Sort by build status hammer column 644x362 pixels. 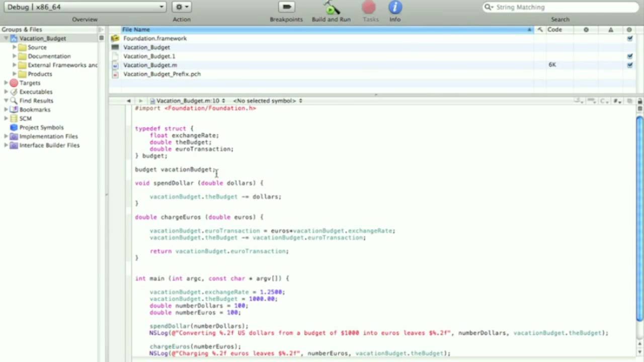pos(540,30)
